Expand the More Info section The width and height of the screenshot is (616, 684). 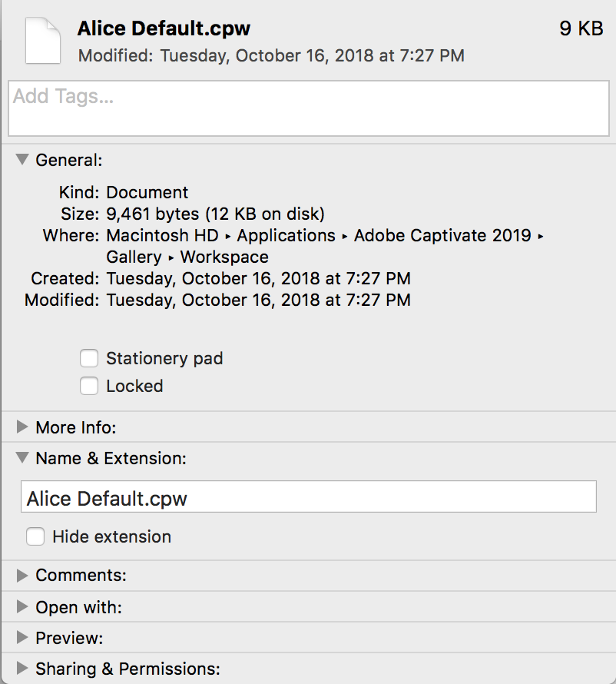tap(22, 427)
